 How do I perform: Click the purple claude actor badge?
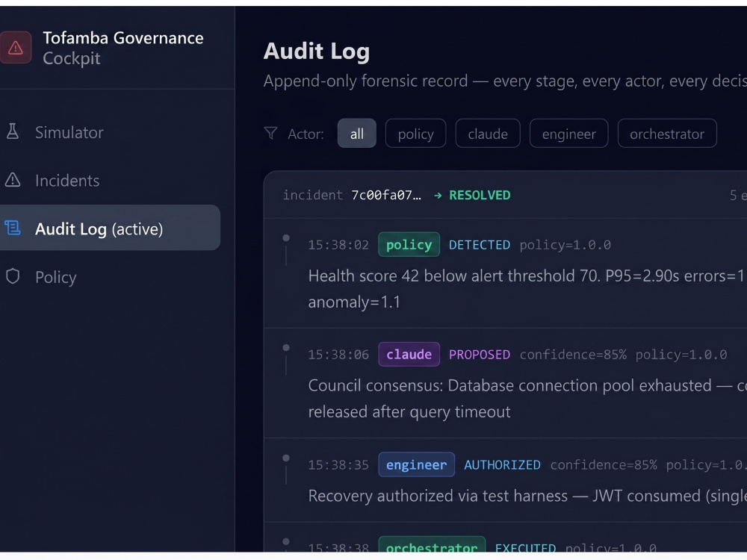409,354
